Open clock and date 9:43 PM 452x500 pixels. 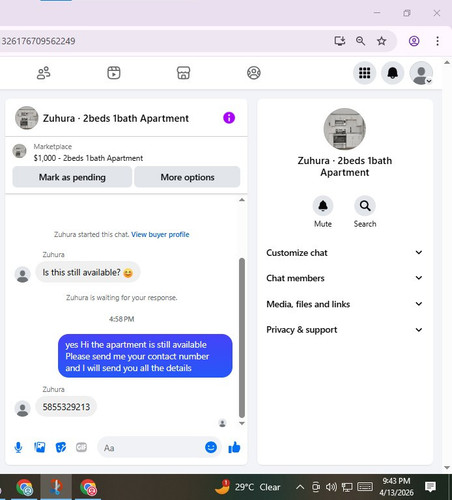pyautogui.click(x=396, y=487)
